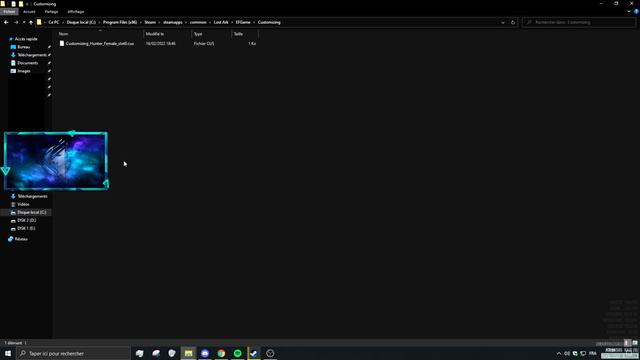Expand the ribbon chevron
The image size is (640, 360).
click(x=629, y=11)
